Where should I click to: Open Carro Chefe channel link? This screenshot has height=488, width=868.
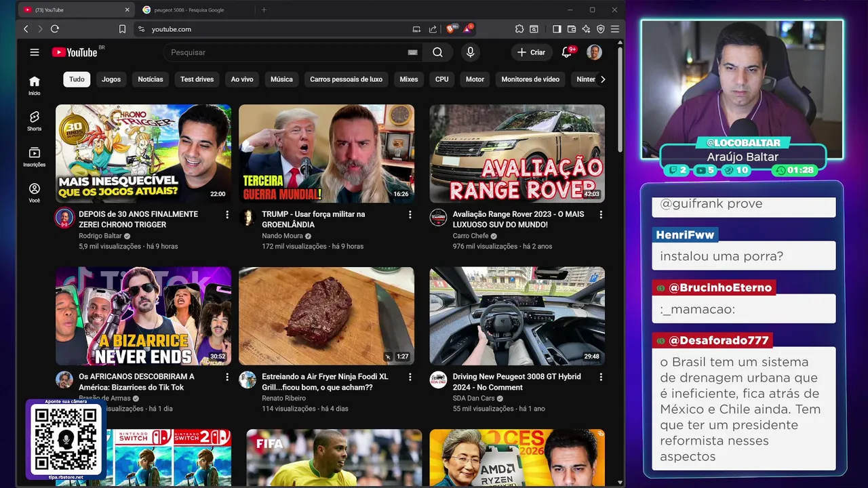pyautogui.click(x=471, y=236)
